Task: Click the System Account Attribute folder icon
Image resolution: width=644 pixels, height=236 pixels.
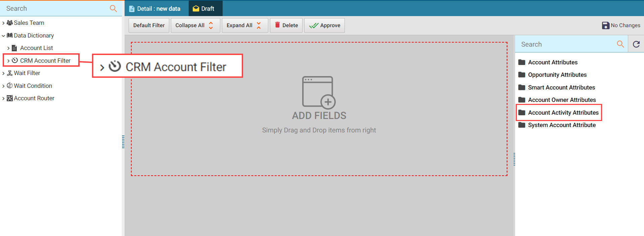Action: [x=522, y=125]
